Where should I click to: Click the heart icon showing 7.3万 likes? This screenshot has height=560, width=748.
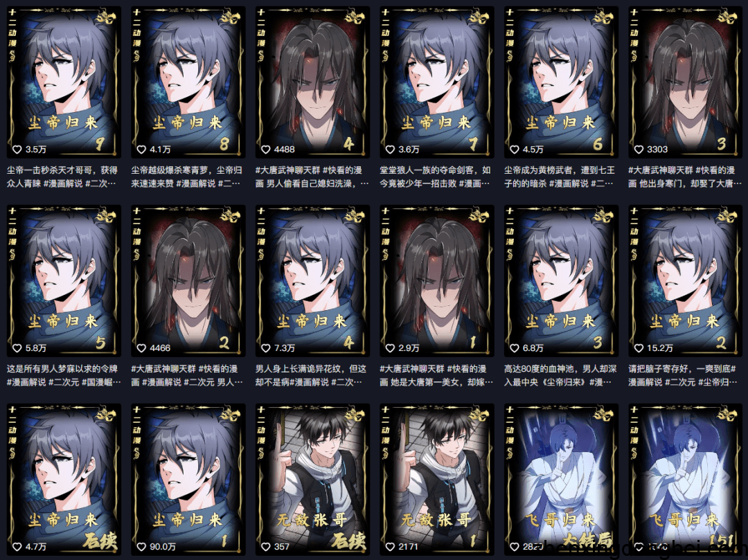pyautogui.click(x=266, y=348)
